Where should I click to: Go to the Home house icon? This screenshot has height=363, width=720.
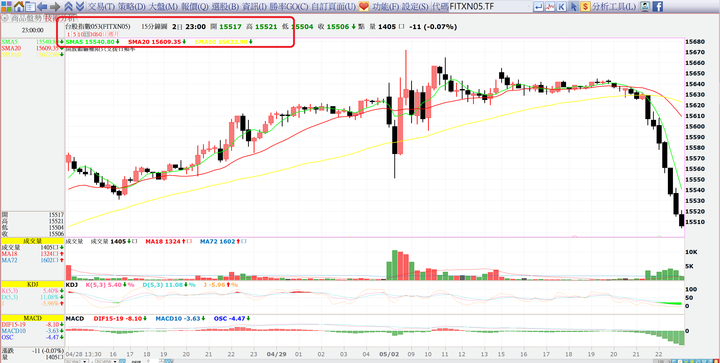coord(18,6)
